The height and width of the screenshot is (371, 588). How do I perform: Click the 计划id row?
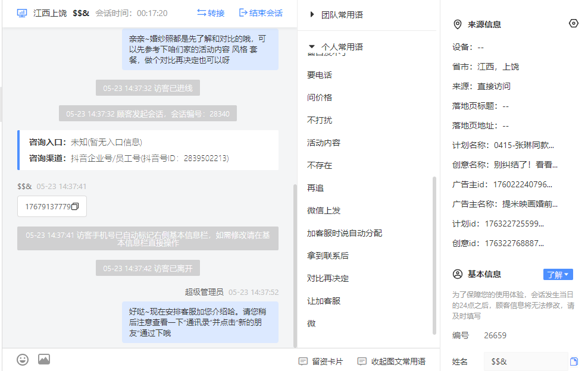pyautogui.click(x=498, y=224)
